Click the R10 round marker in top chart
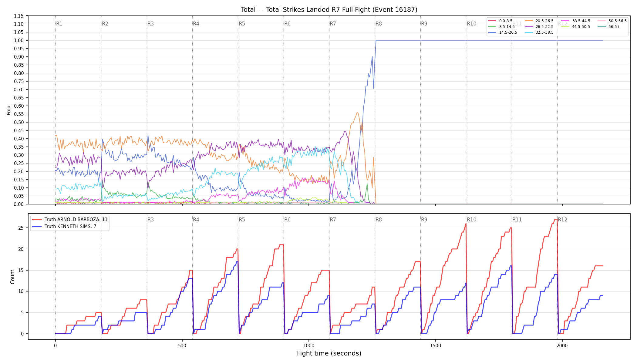 coord(471,24)
